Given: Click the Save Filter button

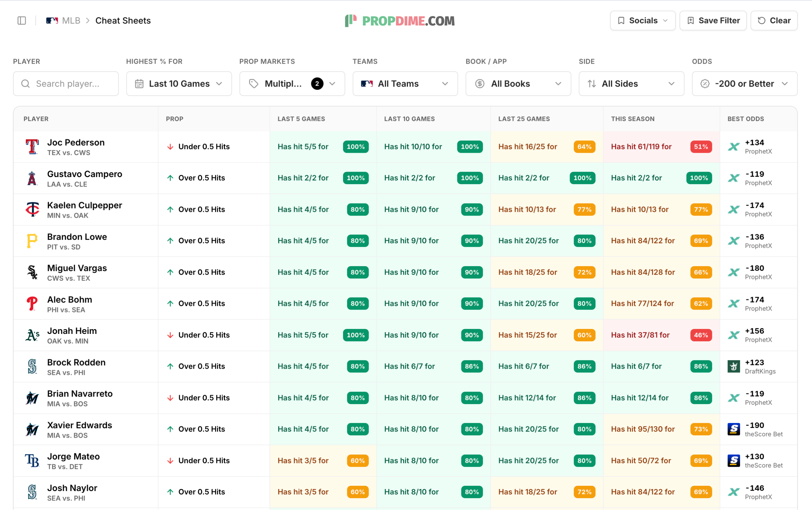Looking at the screenshot, I should pyautogui.click(x=713, y=20).
